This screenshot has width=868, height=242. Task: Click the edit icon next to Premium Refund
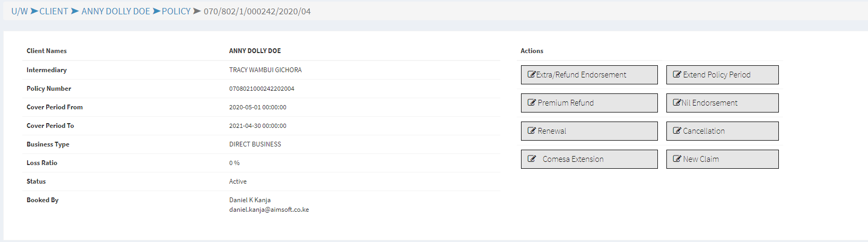tap(531, 103)
